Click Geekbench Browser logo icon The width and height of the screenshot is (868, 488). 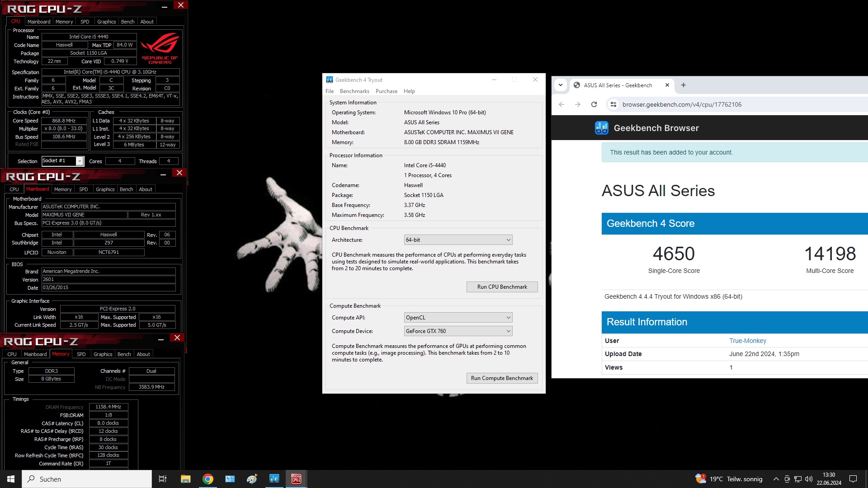coord(602,128)
